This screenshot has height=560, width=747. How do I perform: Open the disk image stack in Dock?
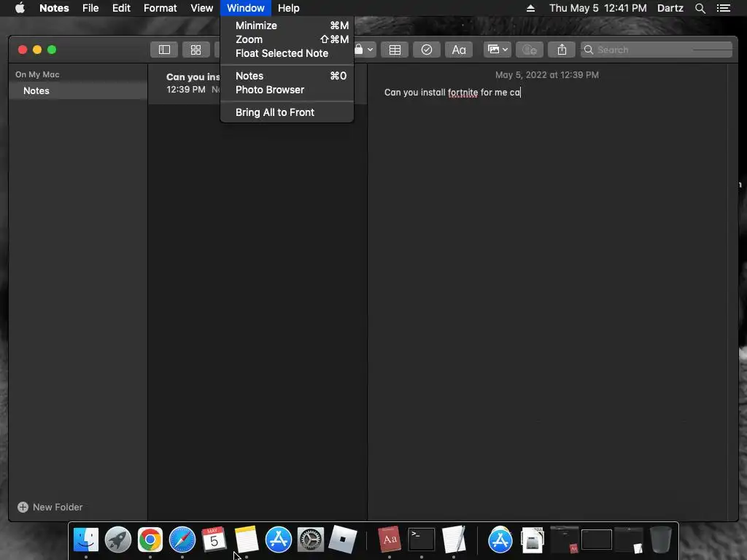[532, 540]
